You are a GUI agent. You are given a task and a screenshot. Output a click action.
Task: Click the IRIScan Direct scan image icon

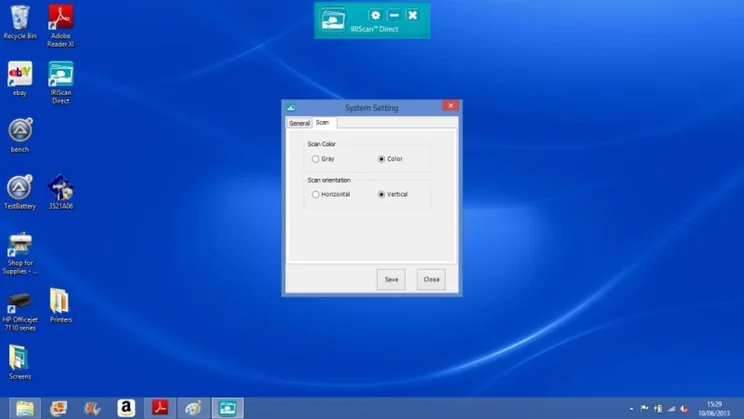click(334, 19)
